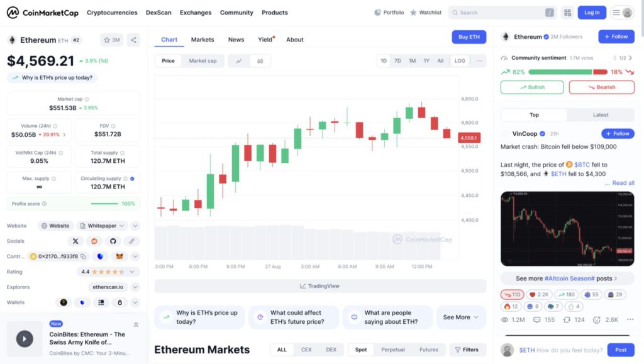This screenshot has width=644, height=364.
Task: Open the Whitepaper dropdown chevron
Action: pos(122,226)
